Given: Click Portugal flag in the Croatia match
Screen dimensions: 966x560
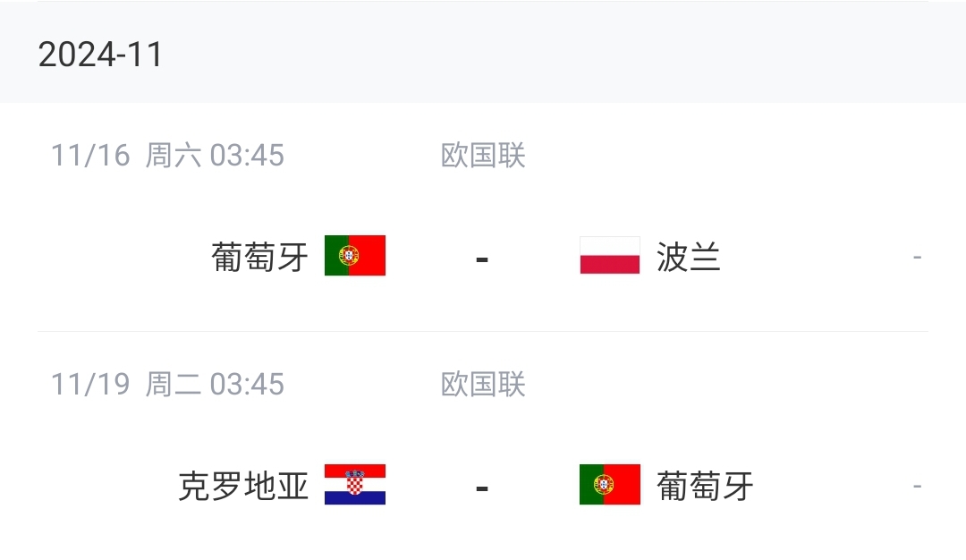Looking at the screenshot, I should [610, 485].
